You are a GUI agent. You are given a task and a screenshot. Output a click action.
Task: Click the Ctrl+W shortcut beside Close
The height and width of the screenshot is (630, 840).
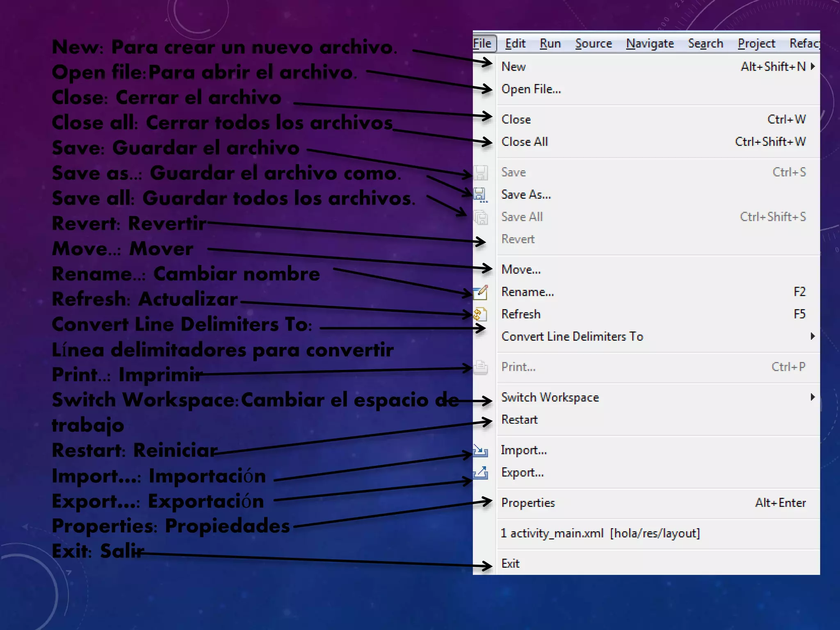point(787,119)
